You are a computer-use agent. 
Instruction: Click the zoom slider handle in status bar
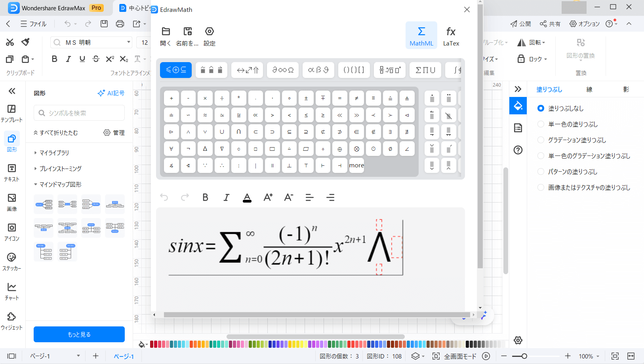click(x=524, y=356)
